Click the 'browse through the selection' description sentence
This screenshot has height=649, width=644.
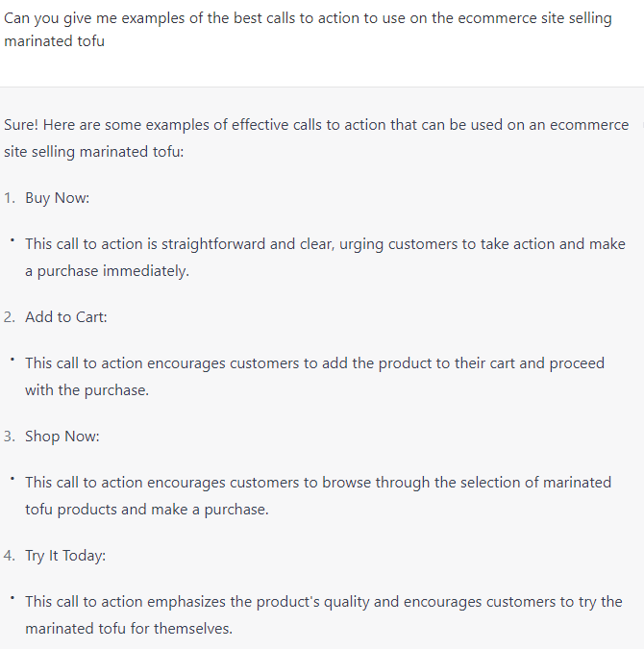tap(318, 495)
